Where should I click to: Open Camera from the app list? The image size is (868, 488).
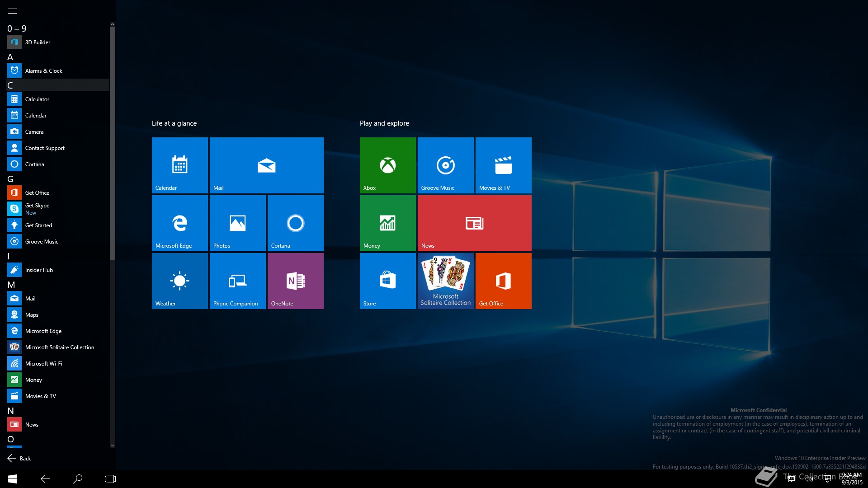[x=58, y=132]
